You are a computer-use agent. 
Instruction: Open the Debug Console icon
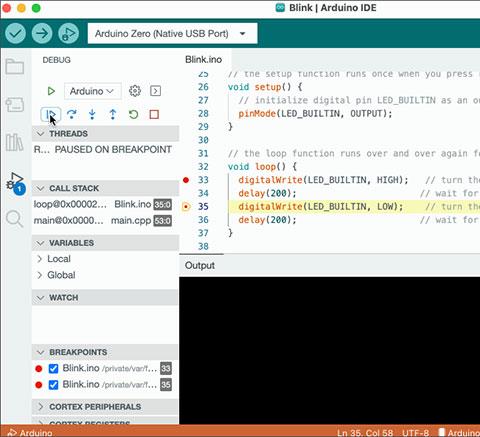(155, 91)
